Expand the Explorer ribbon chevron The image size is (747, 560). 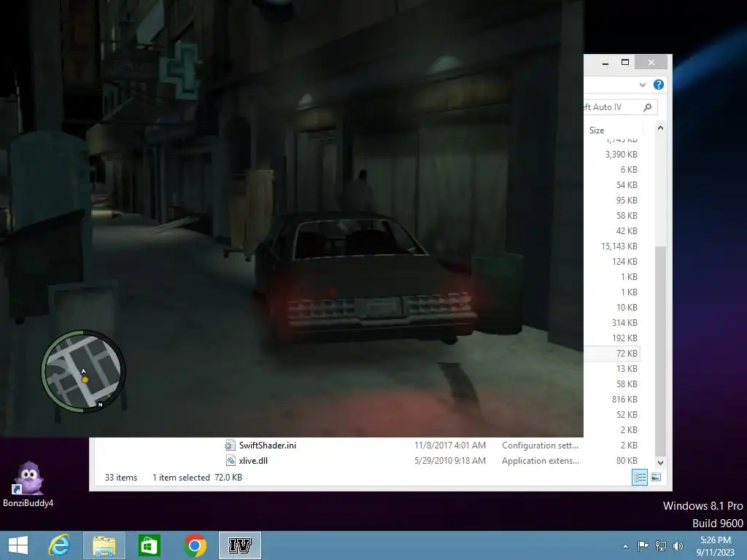click(x=642, y=85)
